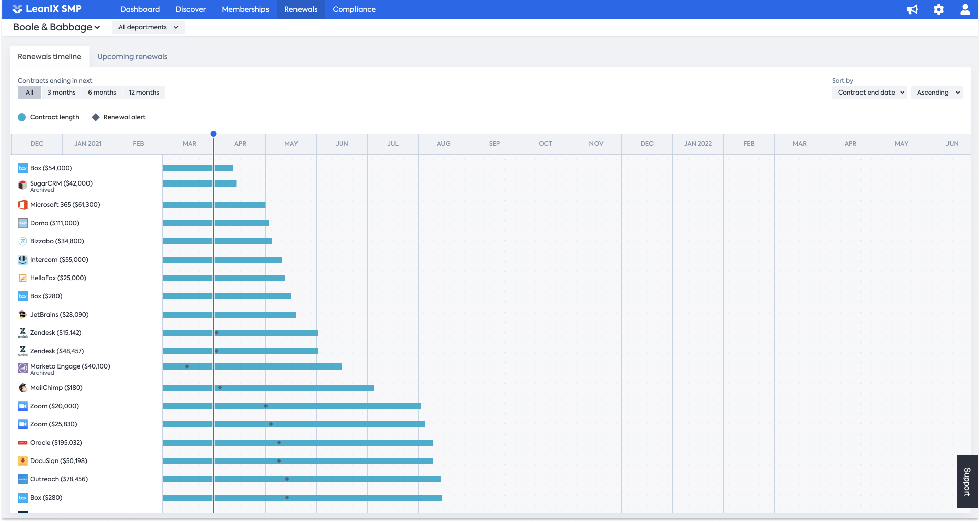Click the DocuSign app icon
This screenshot has height=522, width=980.
[x=23, y=461]
